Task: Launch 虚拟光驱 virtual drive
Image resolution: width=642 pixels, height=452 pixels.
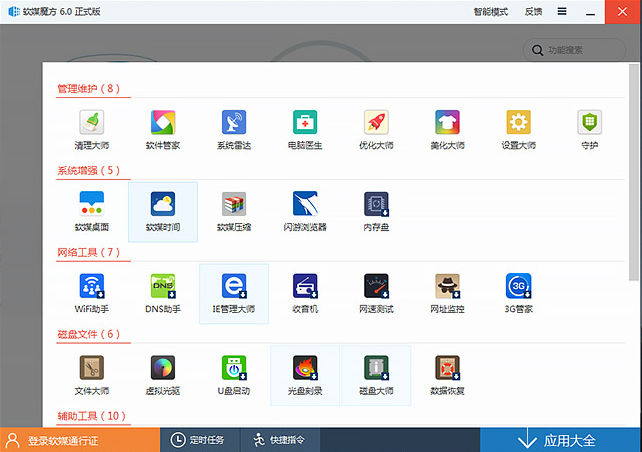Action: point(163,368)
